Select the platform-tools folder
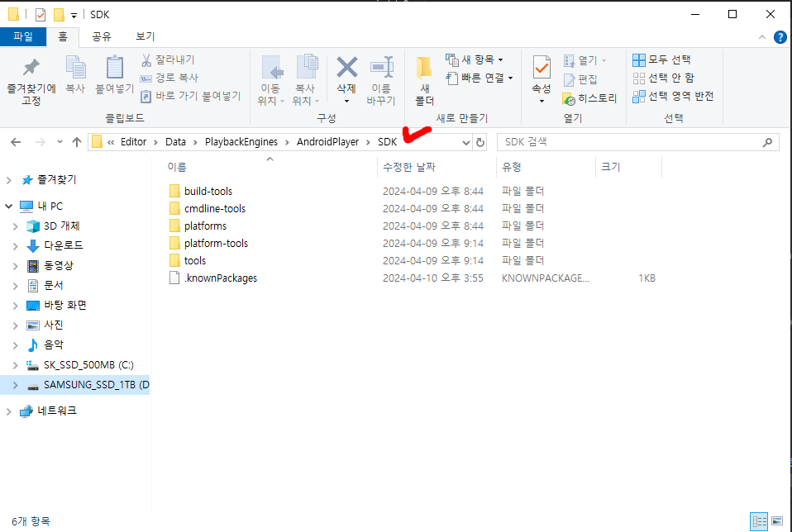792x532 pixels. pyautogui.click(x=216, y=244)
